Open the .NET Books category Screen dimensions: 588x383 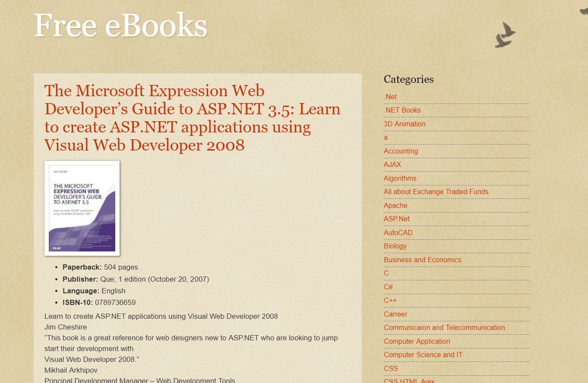click(402, 110)
